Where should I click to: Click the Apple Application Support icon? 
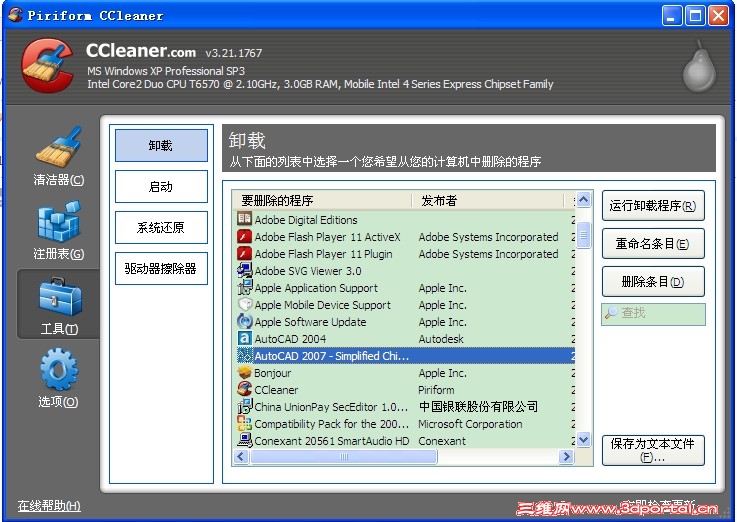point(244,287)
